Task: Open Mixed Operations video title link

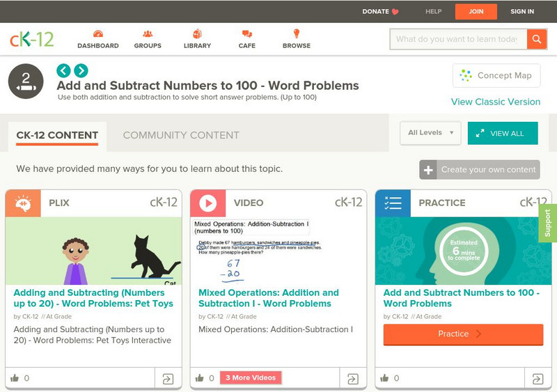Action: (x=269, y=298)
